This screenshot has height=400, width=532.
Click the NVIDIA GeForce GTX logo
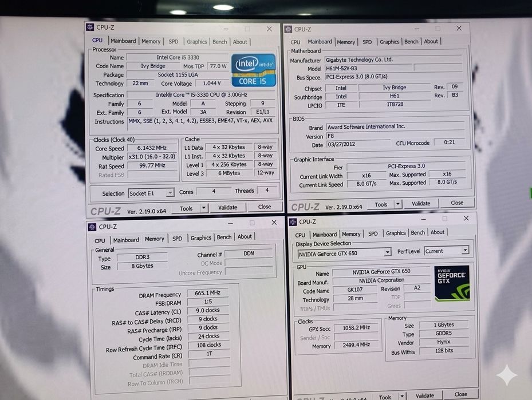[x=452, y=283]
